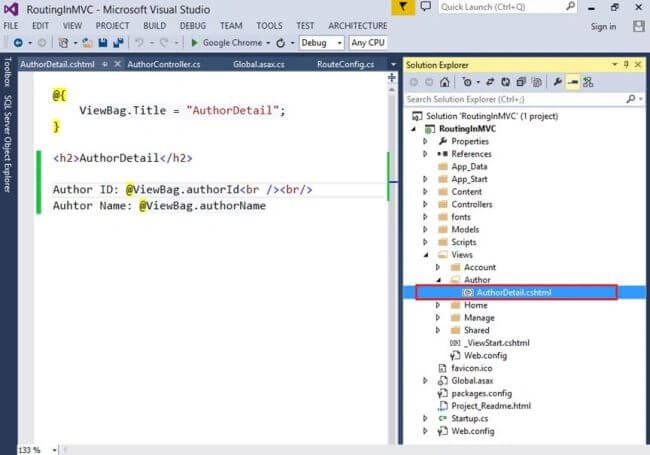
Task: Click the Collapse All icon in Solution Explorer
Action: point(521,82)
